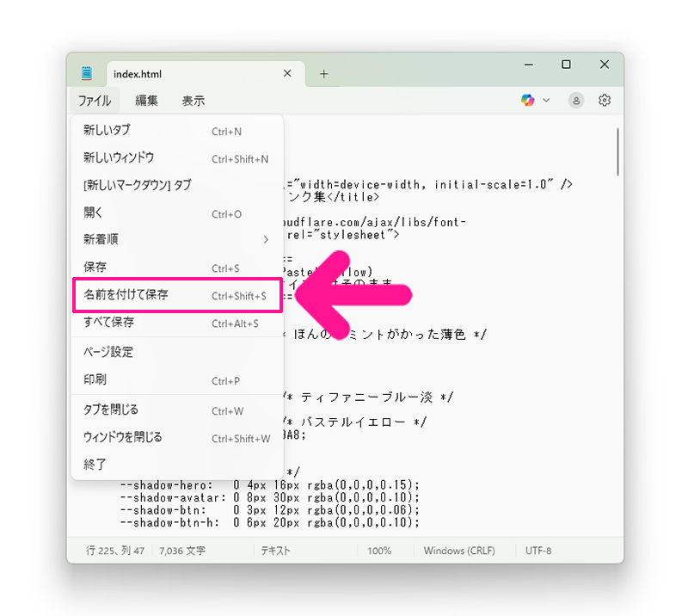This screenshot has width=688, height=616.
Task: Select すべて保存 menu entry
Action: tap(108, 323)
